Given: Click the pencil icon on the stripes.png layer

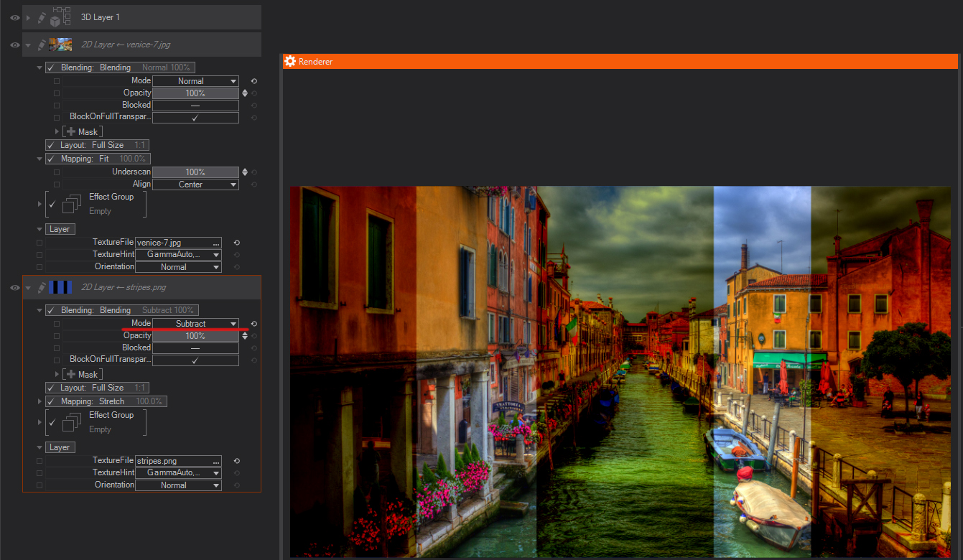Looking at the screenshot, I should [42, 288].
